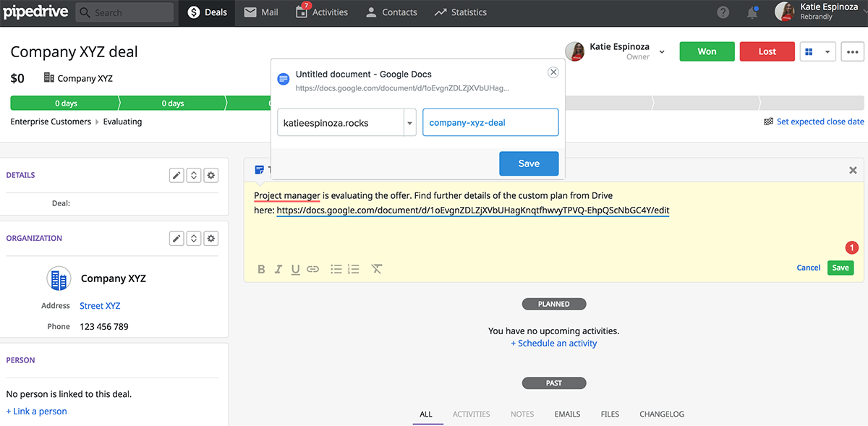Open Organization section settings gear

click(211, 238)
